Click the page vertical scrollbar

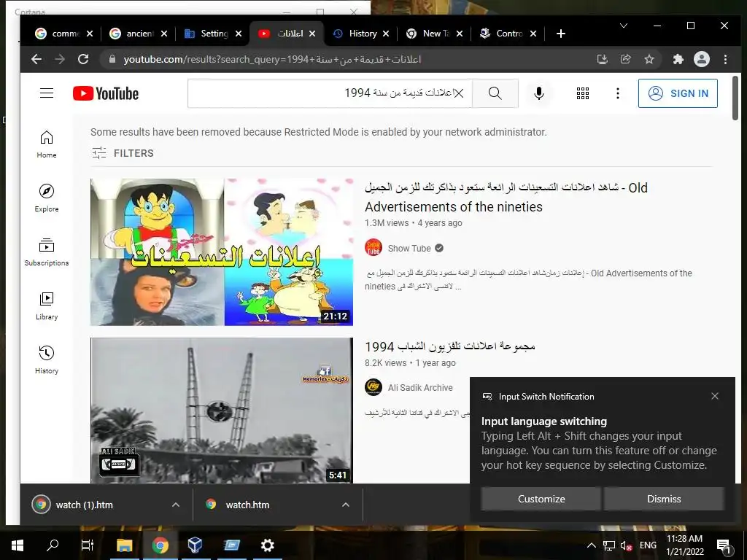point(735,98)
